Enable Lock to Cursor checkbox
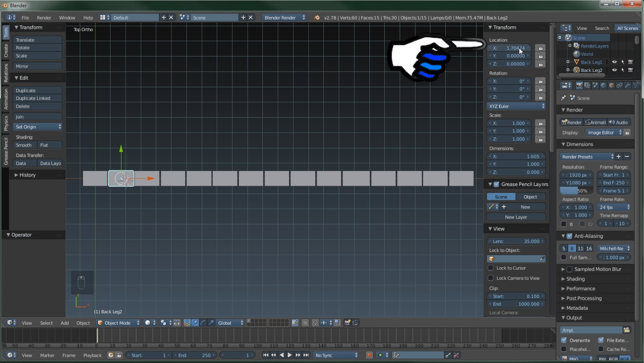644x363 pixels. point(491,268)
